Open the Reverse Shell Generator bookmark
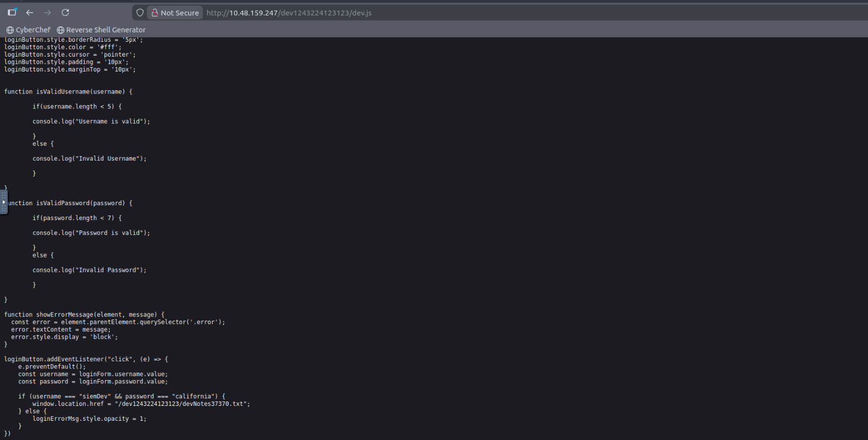Screen dimensions: 868x440 click(106, 30)
